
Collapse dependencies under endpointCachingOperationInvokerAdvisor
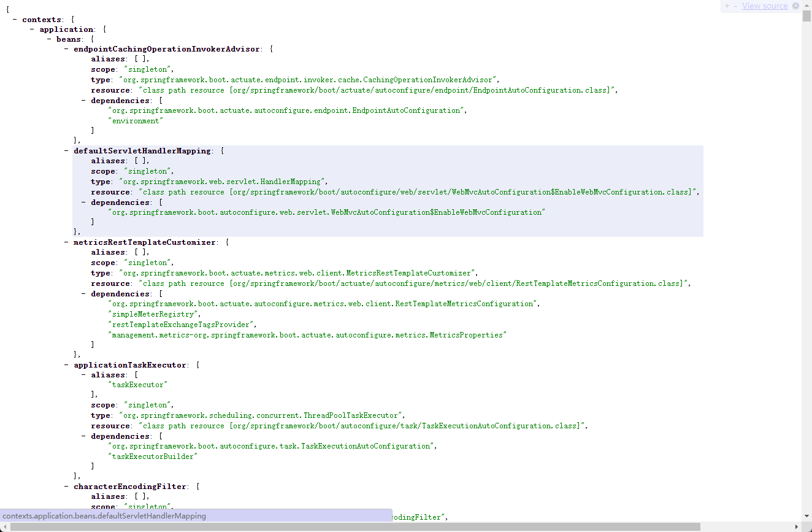pyautogui.click(x=84, y=101)
